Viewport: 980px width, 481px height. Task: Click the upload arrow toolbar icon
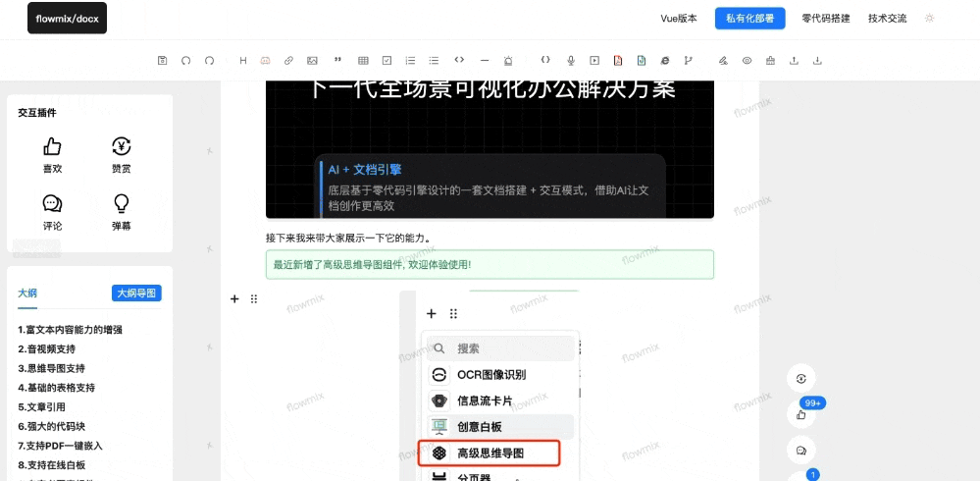click(x=794, y=61)
